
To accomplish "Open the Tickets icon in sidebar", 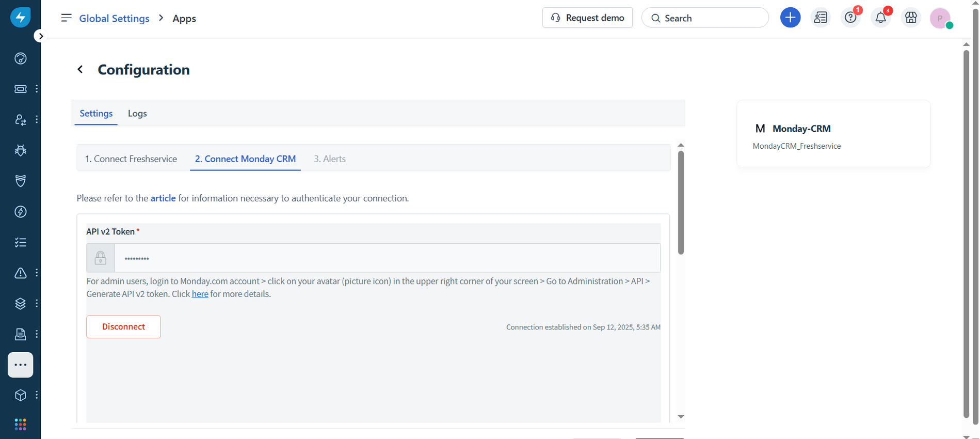I will [x=20, y=89].
